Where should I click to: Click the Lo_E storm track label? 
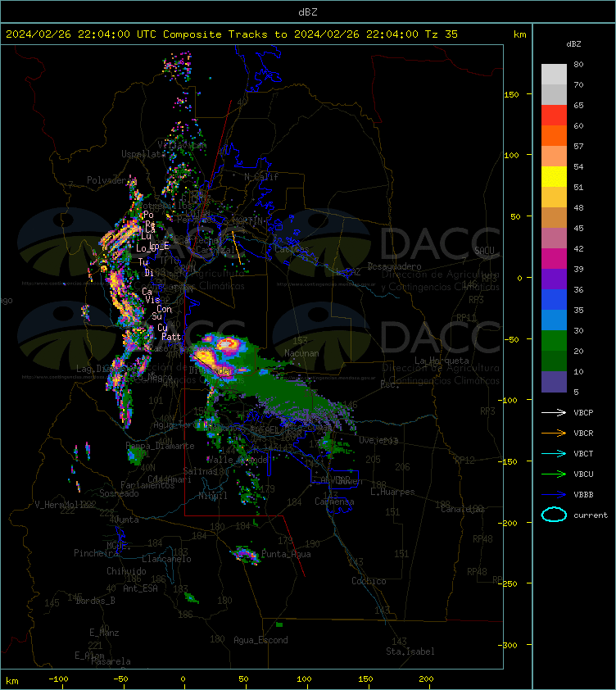(160, 246)
